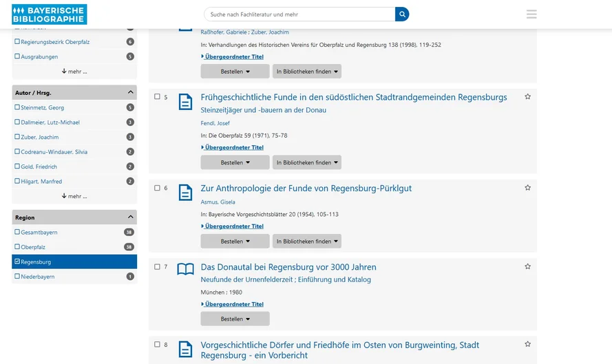Screen dimensions: 612x364
Task: Select result 5 checkbox
Action: tap(157, 97)
